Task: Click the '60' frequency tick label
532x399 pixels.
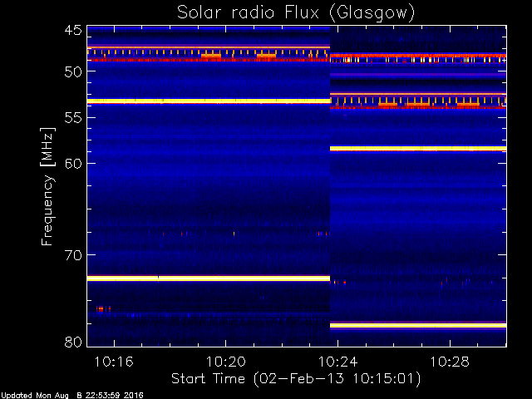Action: click(x=73, y=164)
